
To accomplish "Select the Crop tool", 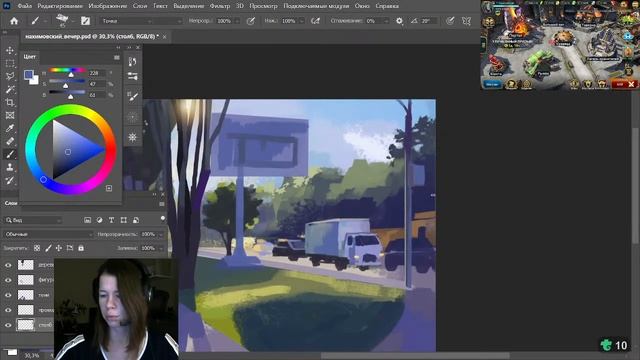I will 10,102.
